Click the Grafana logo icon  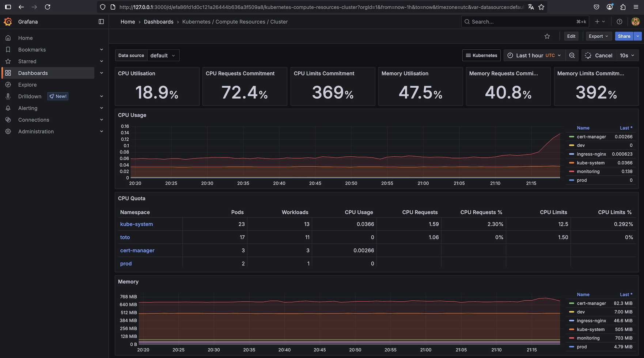point(8,22)
